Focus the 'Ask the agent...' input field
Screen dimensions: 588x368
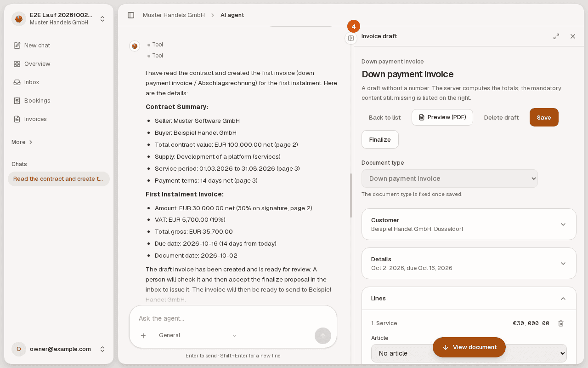tap(233, 318)
